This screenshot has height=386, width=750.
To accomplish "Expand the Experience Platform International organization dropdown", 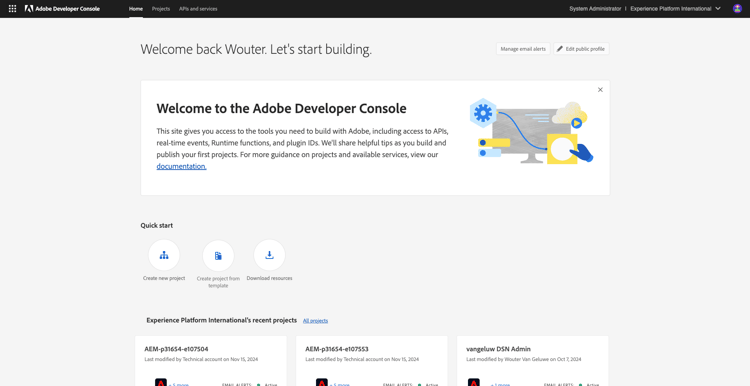I will tap(675, 9).
